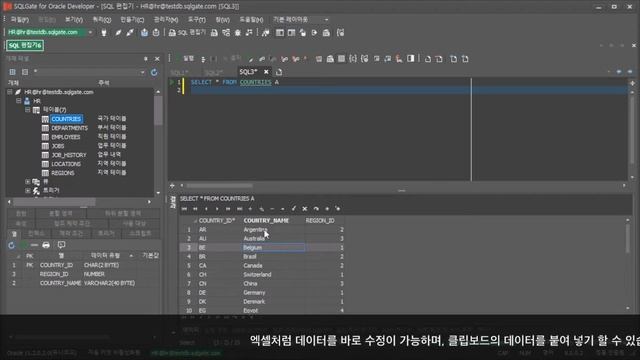Collapse the HR schema node
Viewport: 640px width, 360px height.
[18, 101]
